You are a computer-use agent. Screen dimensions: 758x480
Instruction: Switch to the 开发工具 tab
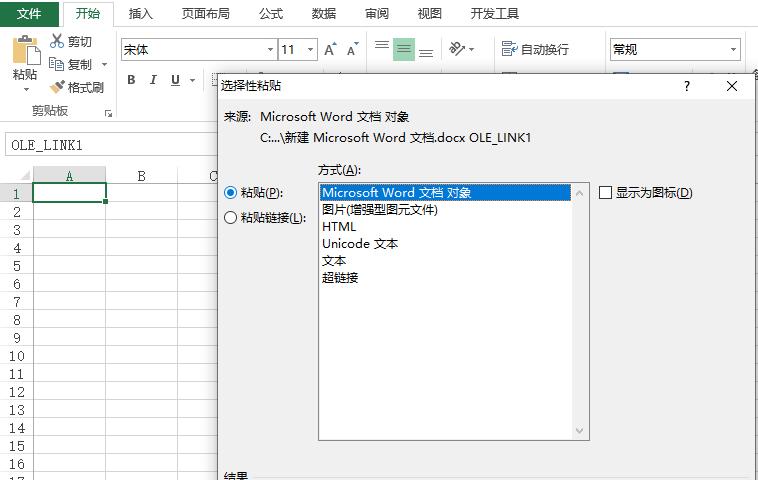[495, 14]
